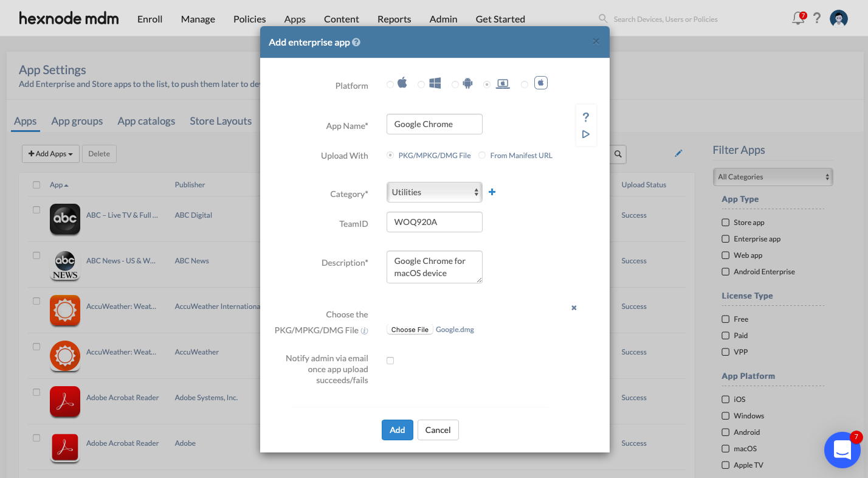The image size is (868, 478).
Task: Check the macOS platform filter
Action: 725,449
